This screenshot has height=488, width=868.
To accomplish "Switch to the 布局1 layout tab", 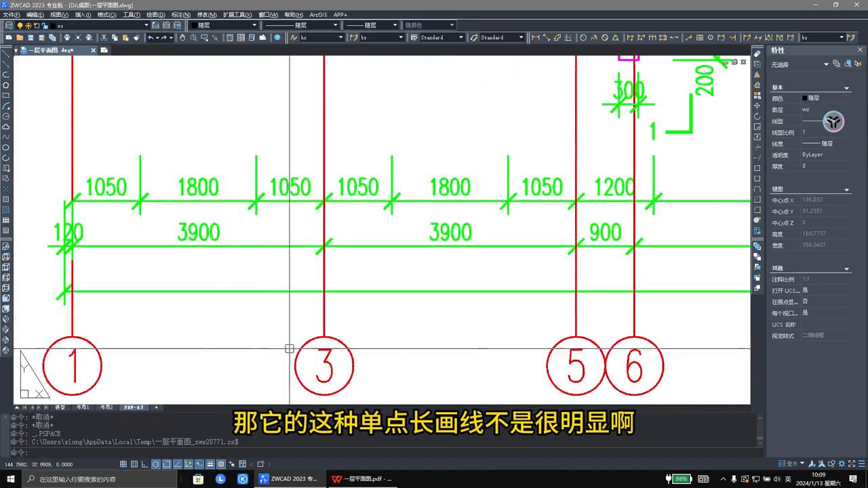I will (83, 407).
